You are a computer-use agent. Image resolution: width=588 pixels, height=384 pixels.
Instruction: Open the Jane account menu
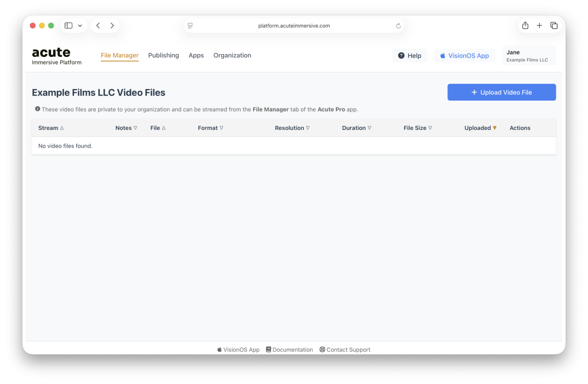point(528,56)
